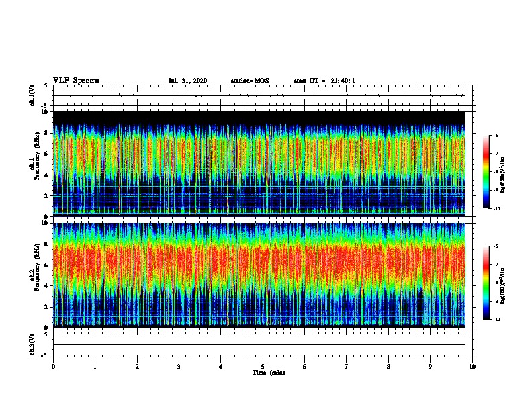This screenshot has height=411, width=532.
Task: Click the "ch.3(V)" axis label
Action: (32, 345)
